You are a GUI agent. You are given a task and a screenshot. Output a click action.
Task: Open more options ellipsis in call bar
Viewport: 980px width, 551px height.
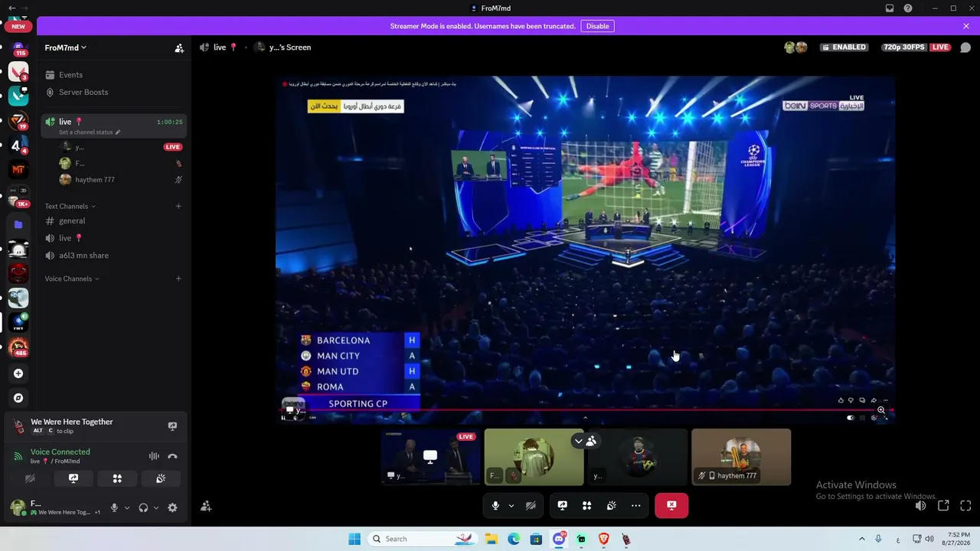point(635,505)
